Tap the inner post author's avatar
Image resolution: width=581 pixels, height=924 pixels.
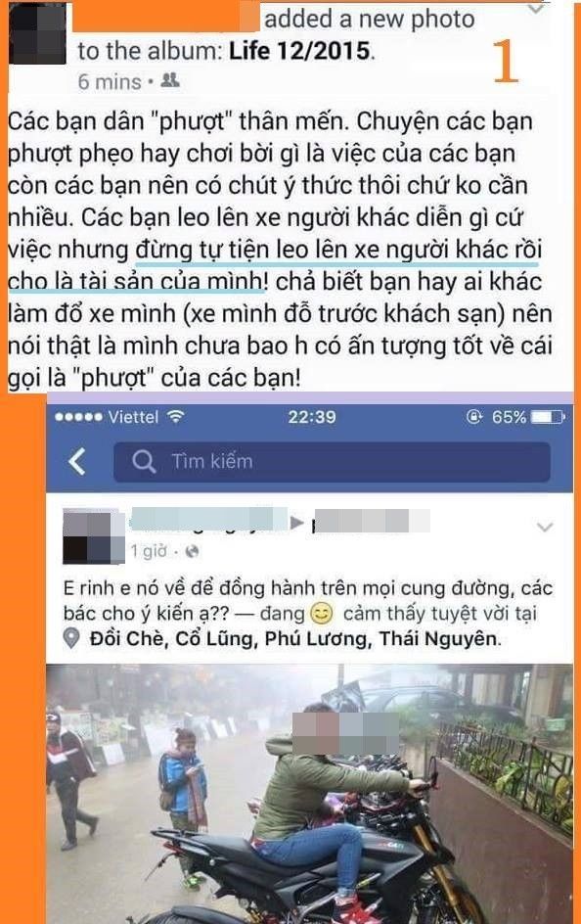[x=94, y=535]
